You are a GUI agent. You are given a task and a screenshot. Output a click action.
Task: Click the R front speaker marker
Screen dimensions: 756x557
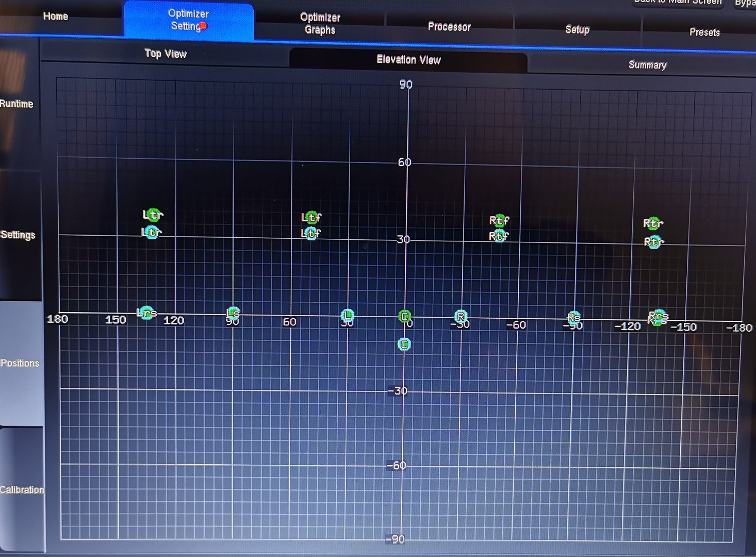[461, 316]
